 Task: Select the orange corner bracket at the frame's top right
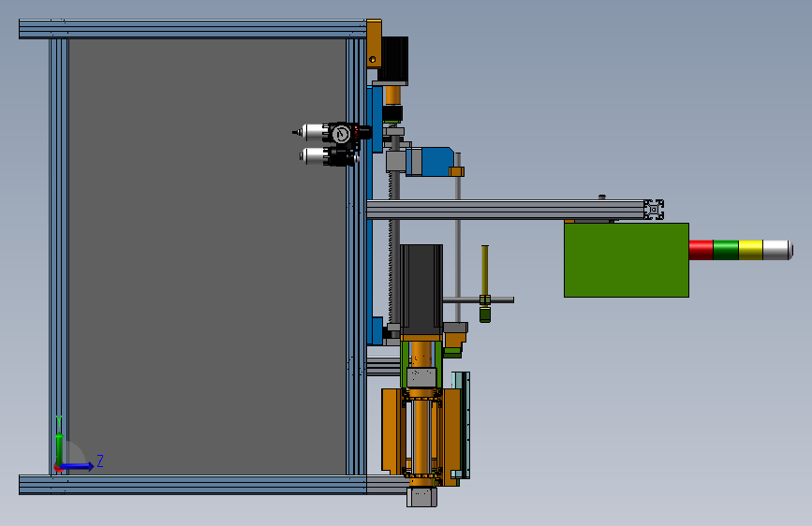[x=375, y=43]
